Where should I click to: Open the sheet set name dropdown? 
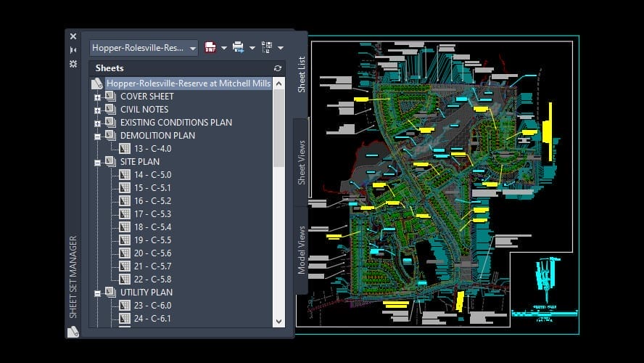click(x=144, y=48)
